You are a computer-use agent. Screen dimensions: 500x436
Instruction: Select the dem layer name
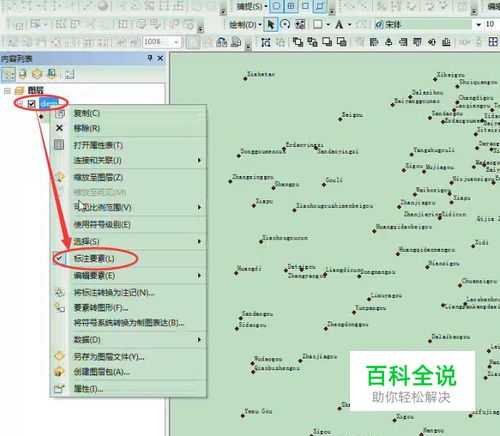pyautogui.click(x=49, y=104)
